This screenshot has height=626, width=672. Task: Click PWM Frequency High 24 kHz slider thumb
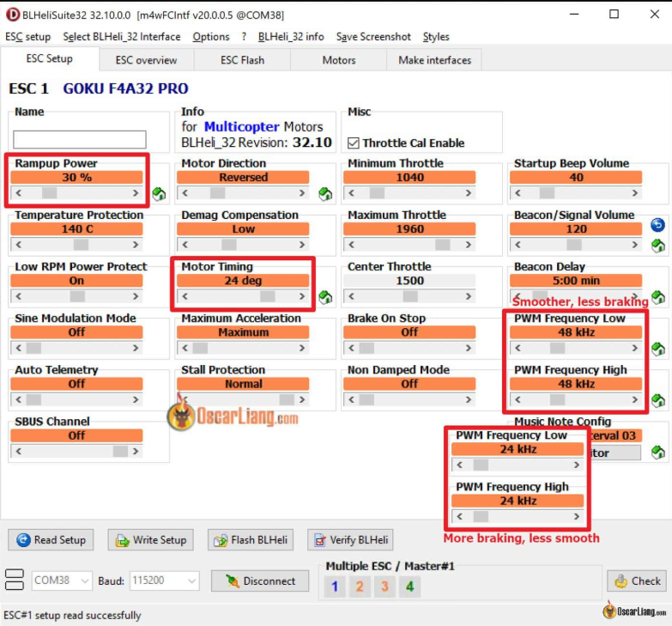[x=481, y=517]
